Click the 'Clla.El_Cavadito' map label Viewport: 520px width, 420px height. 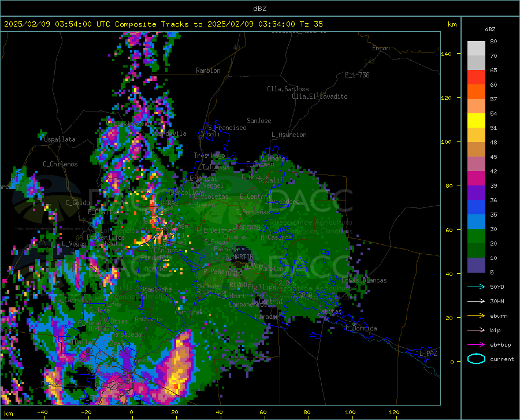coord(320,96)
